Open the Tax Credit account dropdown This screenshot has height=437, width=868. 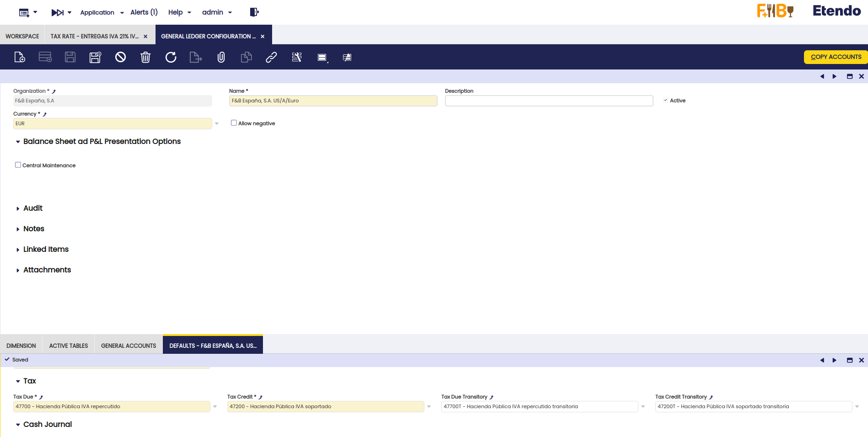[x=429, y=406]
